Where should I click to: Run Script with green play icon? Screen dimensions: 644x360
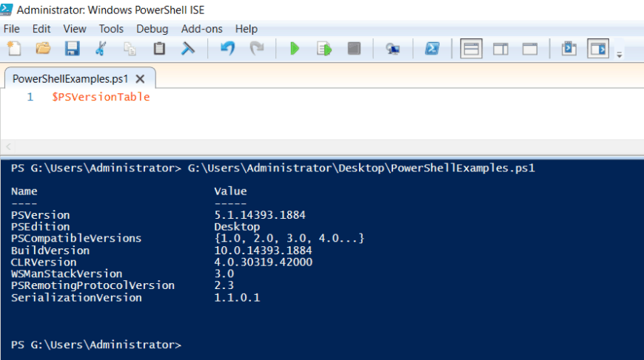295,49
